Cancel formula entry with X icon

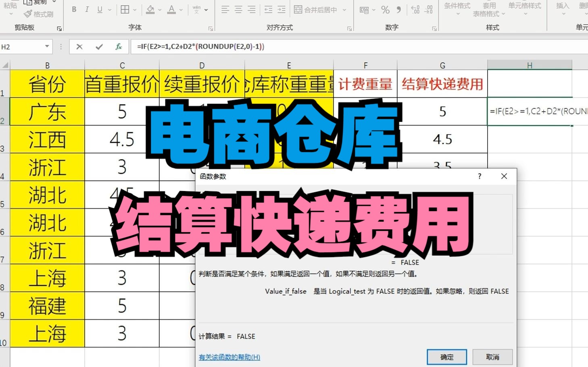[79, 47]
